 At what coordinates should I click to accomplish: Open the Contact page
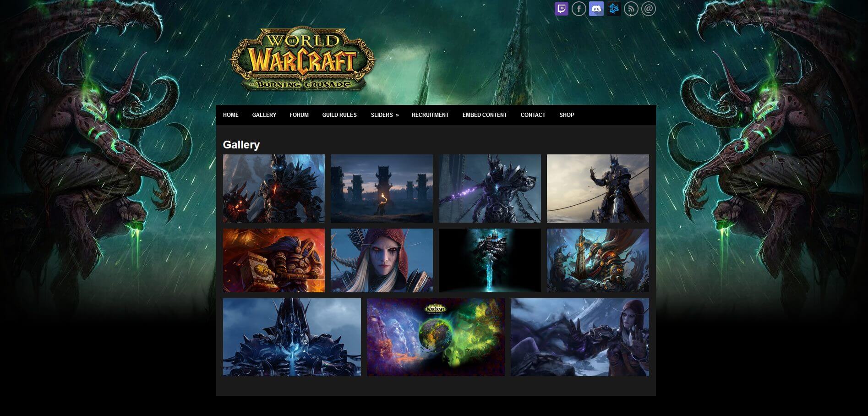point(532,115)
